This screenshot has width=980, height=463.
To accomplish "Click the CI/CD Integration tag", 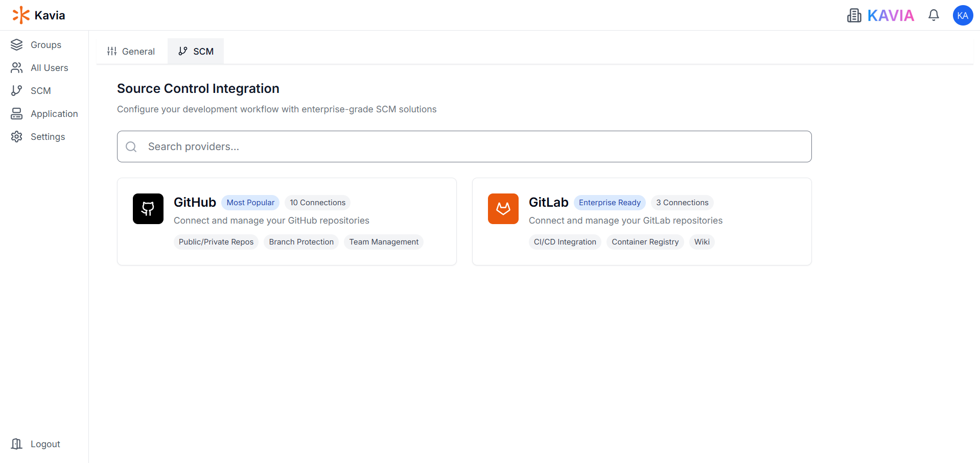I will pyautogui.click(x=565, y=242).
